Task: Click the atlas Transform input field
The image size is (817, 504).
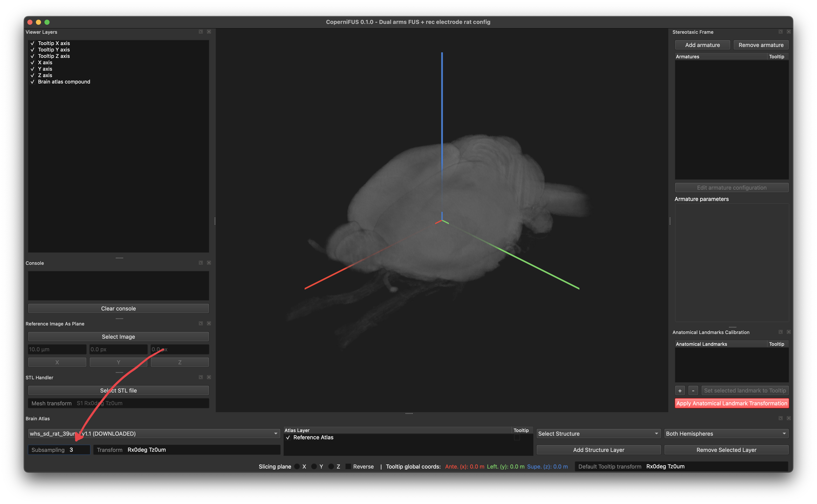Action: [187, 450]
